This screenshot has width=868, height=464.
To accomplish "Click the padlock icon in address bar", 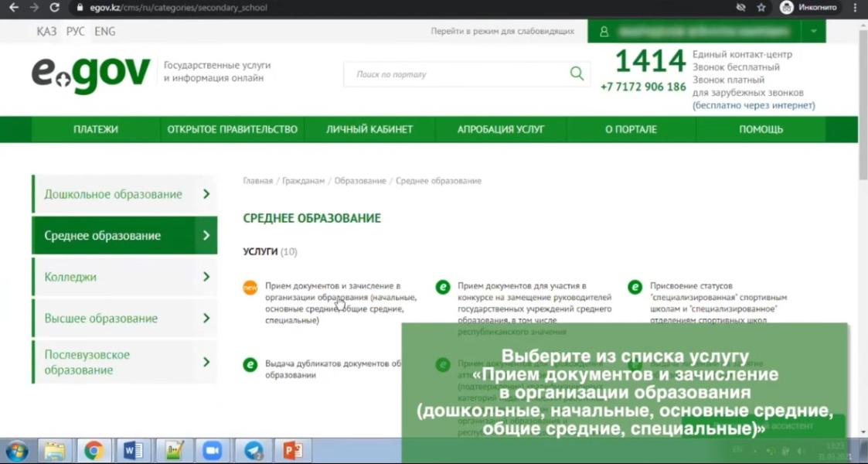I will tap(80, 8).
